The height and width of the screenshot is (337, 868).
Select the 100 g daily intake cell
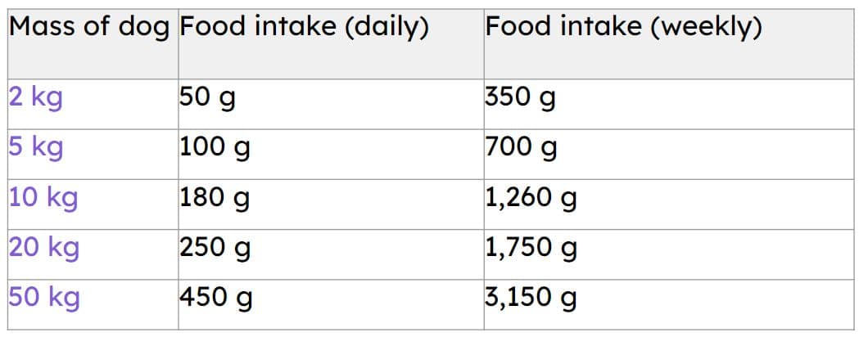pyautogui.click(x=215, y=148)
